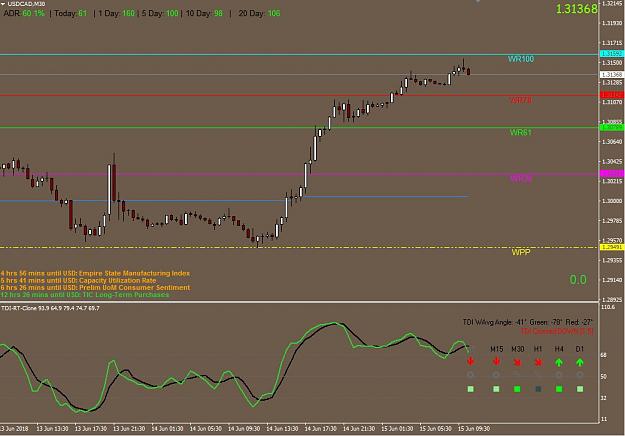Click the TDI-RT-Clone indicator label
The height and width of the screenshot is (436, 625).
coord(50,308)
